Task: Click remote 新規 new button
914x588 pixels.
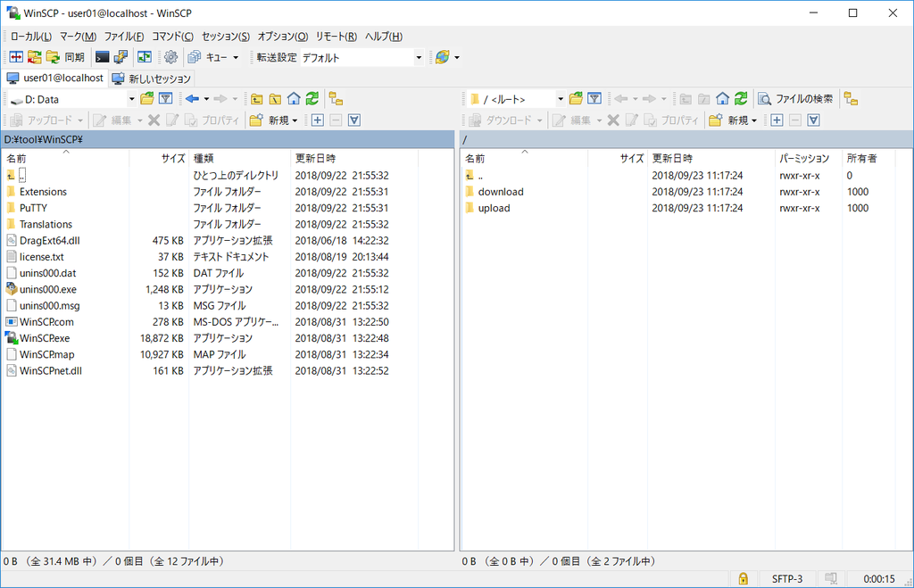Action: (x=732, y=120)
